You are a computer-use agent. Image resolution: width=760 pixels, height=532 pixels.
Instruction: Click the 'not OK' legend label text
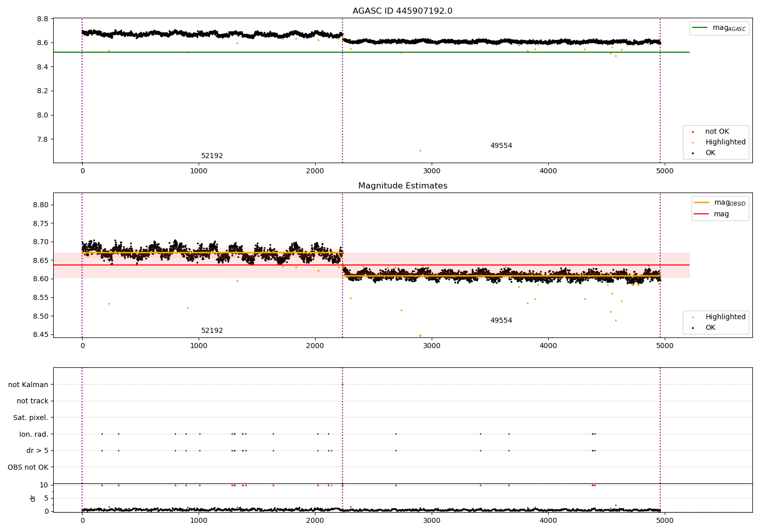pos(717,132)
